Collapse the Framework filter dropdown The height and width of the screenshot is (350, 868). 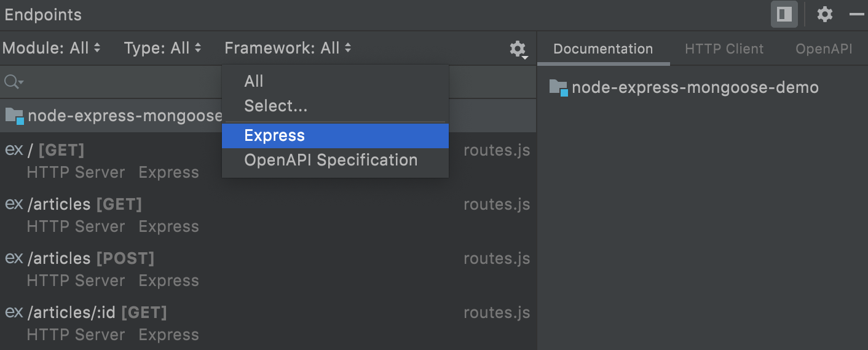[x=288, y=48]
